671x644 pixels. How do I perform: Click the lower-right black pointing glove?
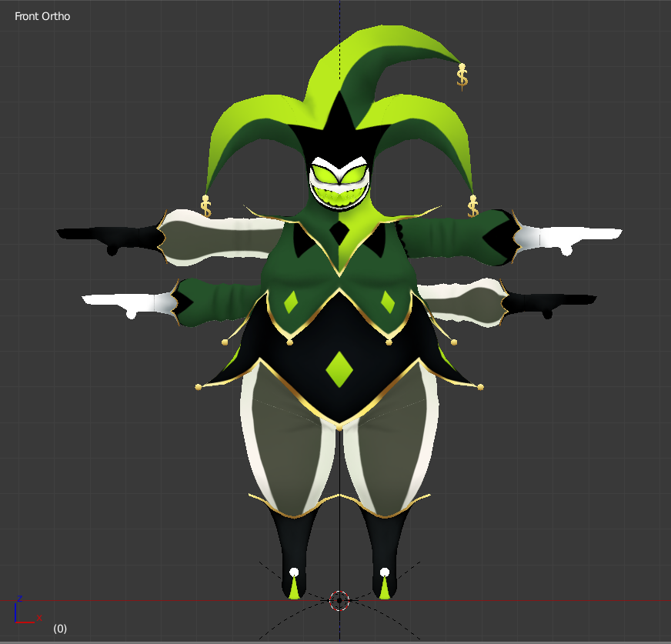tap(549, 304)
